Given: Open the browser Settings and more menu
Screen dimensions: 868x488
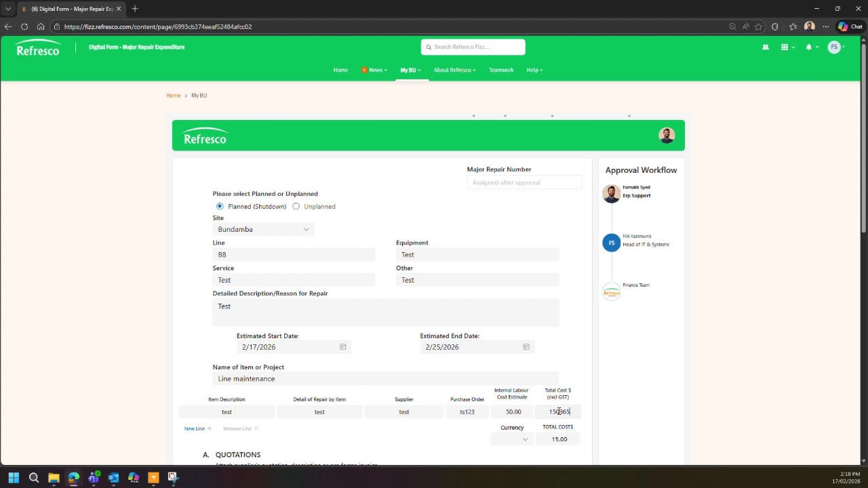Looking at the screenshot, I should pyautogui.click(x=825, y=26).
